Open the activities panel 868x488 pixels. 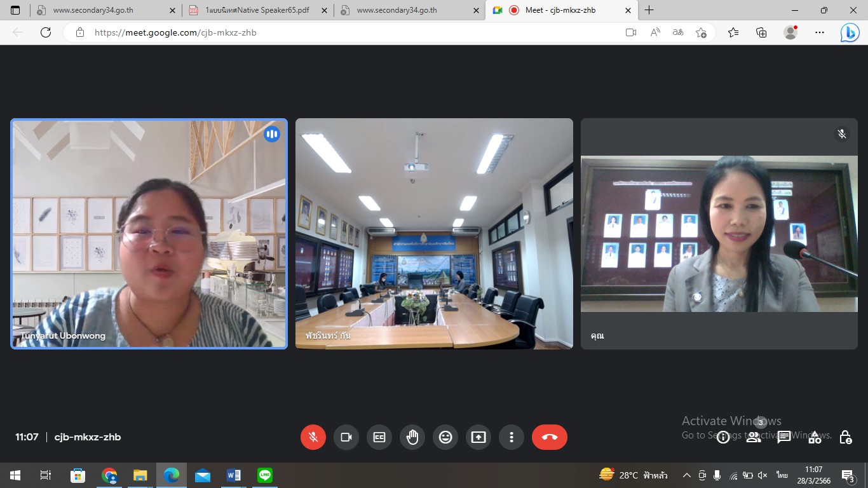tap(815, 437)
